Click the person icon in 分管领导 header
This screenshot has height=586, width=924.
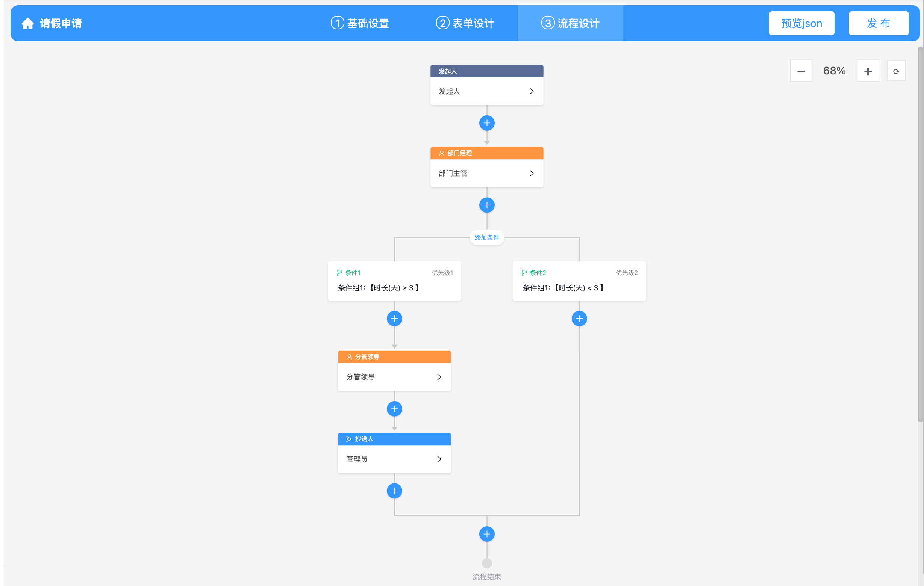(349, 357)
